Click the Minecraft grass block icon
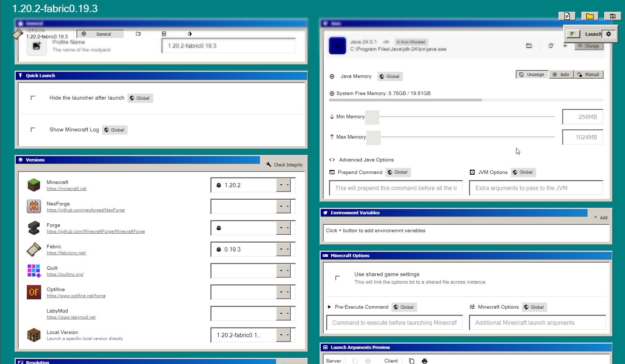Image resolution: width=625 pixels, height=364 pixels. coord(34,185)
